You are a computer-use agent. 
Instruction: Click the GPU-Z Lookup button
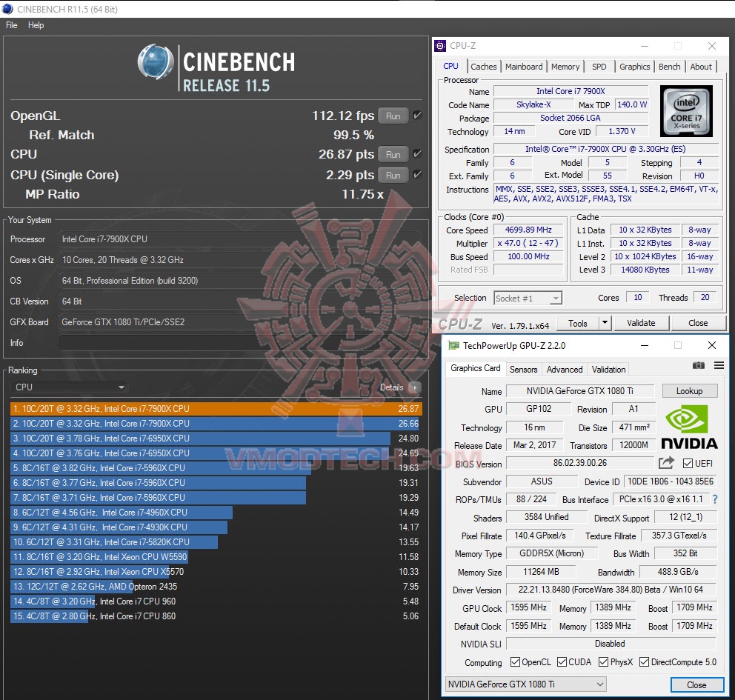689,391
